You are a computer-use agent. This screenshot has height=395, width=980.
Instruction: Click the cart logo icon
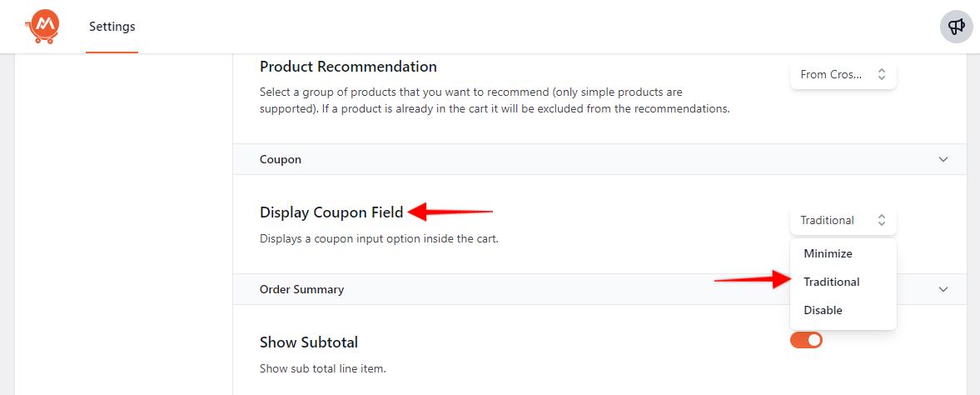[x=40, y=27]
